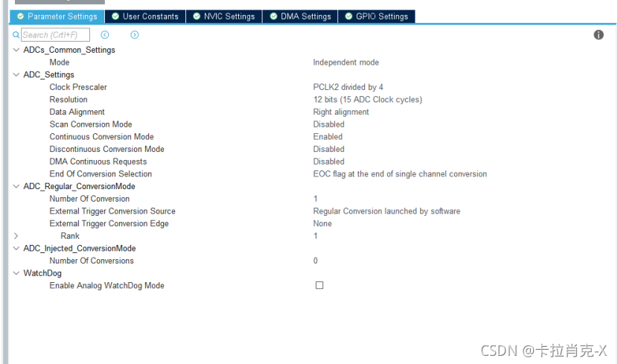Switch to the GPIO Settings tab
This screenshot has width=618, height=364.
(x=377, y=16)
